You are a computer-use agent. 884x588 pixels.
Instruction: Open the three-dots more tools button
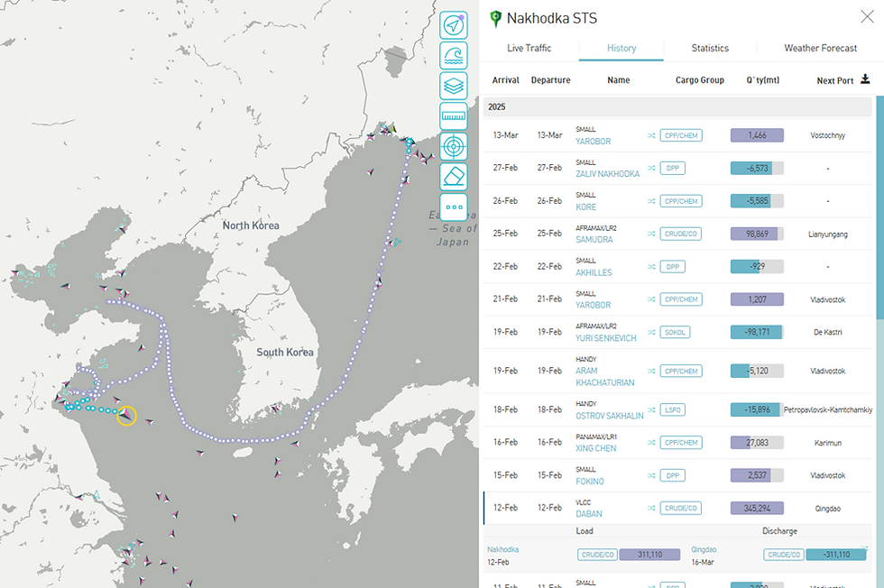(x=454, y=207)
